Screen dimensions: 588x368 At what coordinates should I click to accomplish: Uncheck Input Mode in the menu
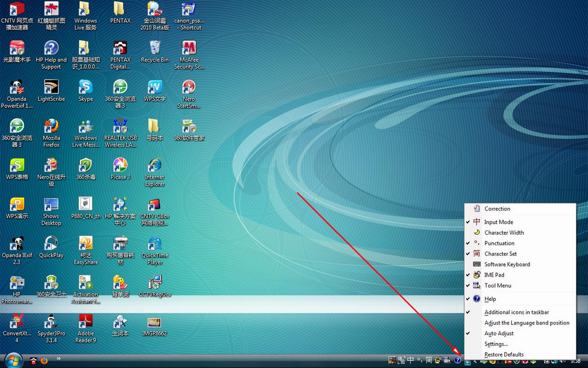520,222
